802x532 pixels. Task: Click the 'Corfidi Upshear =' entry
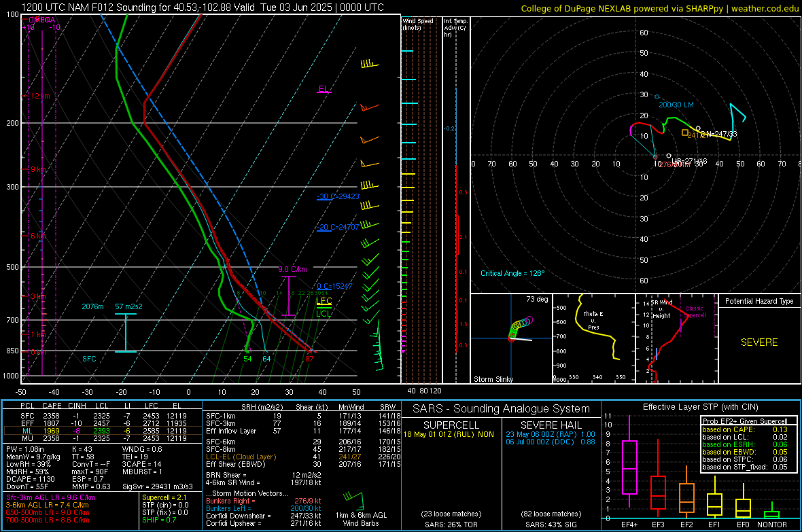[264, 522]
